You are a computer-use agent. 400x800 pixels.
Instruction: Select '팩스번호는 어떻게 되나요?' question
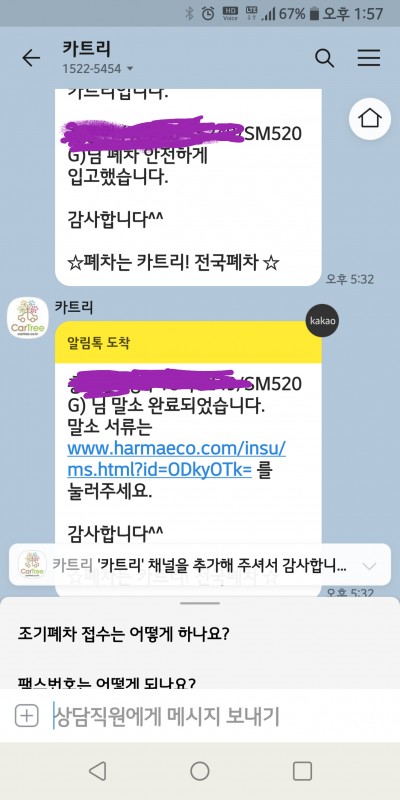tap(107, 682)
